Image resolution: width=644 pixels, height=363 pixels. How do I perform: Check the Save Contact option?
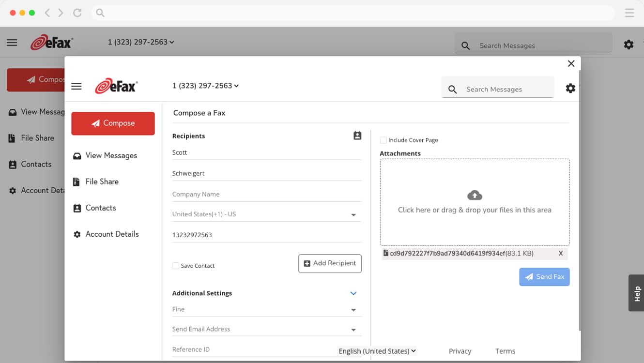175,265
